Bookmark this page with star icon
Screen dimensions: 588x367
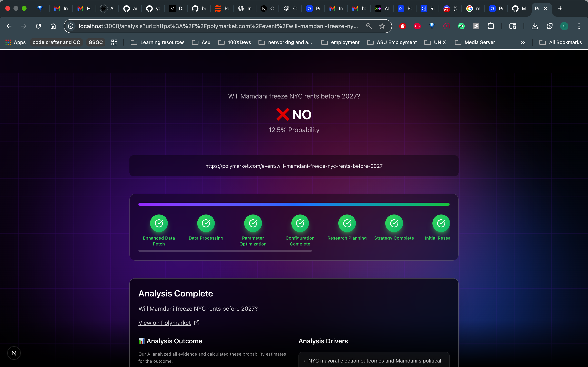(x=382, y=26)
